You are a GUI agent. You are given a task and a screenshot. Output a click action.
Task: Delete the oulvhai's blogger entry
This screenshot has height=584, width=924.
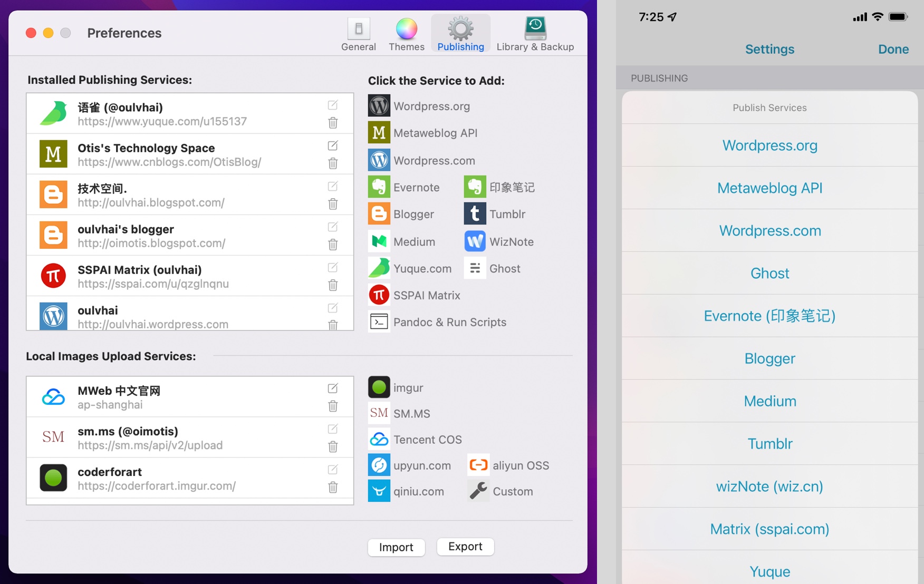(x=333, y=245)
